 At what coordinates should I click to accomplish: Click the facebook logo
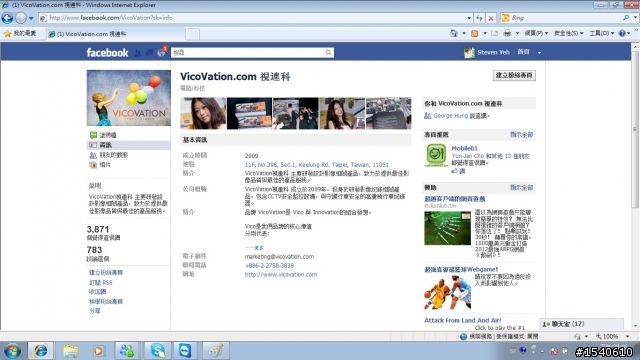(x=107, y=53)
